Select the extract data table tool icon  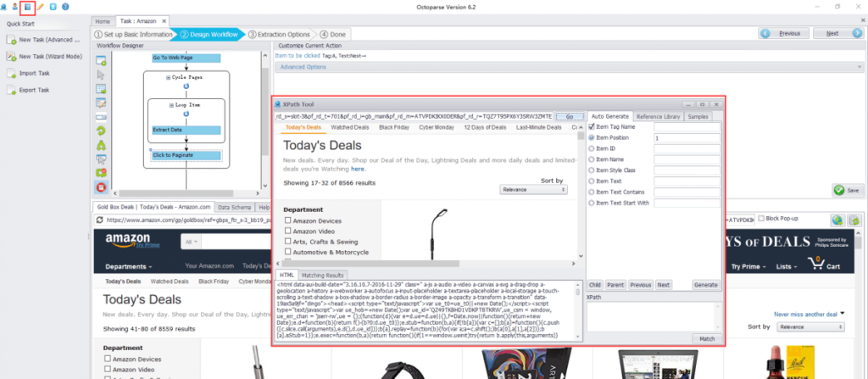(102, 89)
